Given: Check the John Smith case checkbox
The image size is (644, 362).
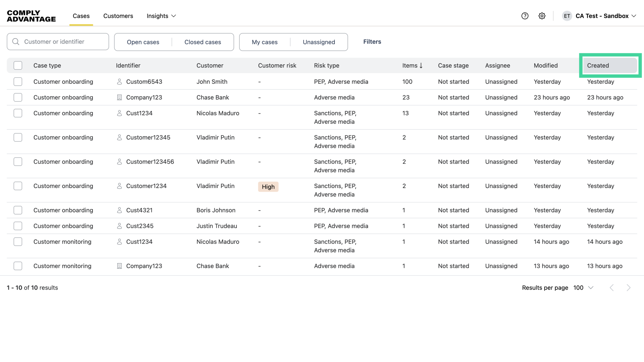Looking at the screenshot, I should point(18,81).
